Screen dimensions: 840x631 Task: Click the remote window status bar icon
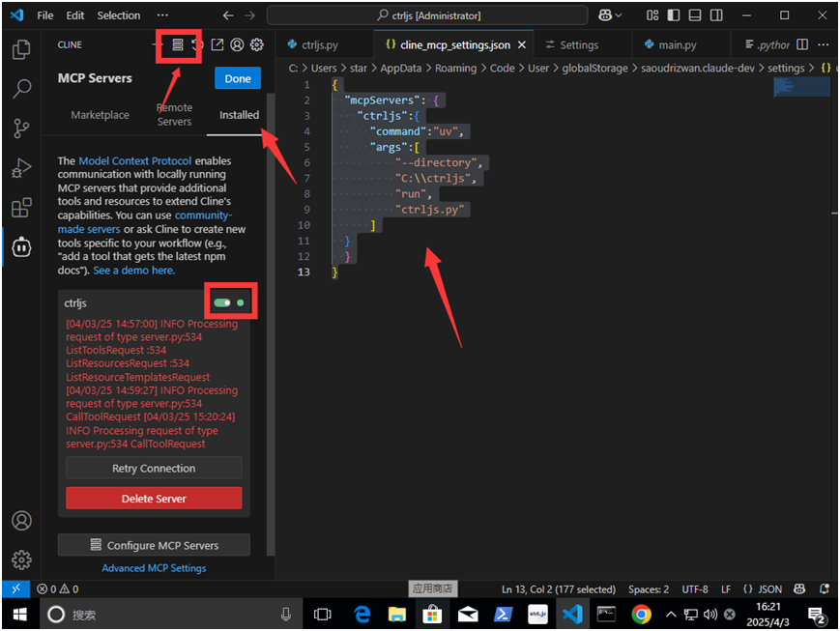[x=15, y=588]
